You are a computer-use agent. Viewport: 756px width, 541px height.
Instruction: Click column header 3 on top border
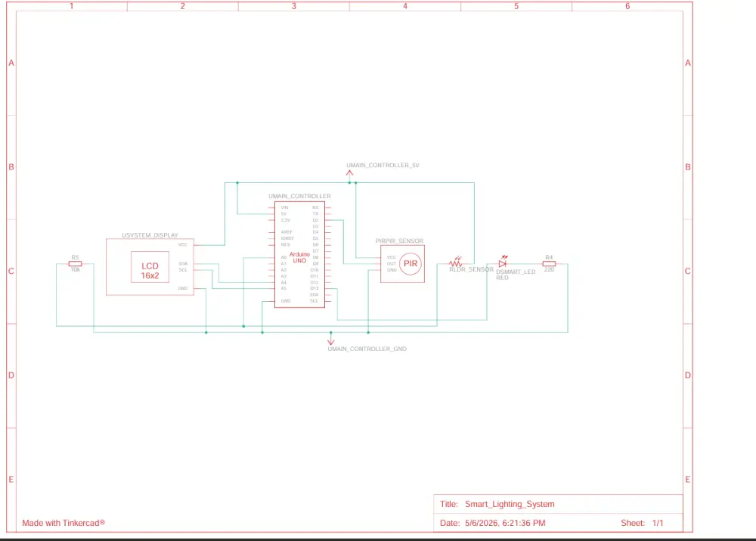293,6
